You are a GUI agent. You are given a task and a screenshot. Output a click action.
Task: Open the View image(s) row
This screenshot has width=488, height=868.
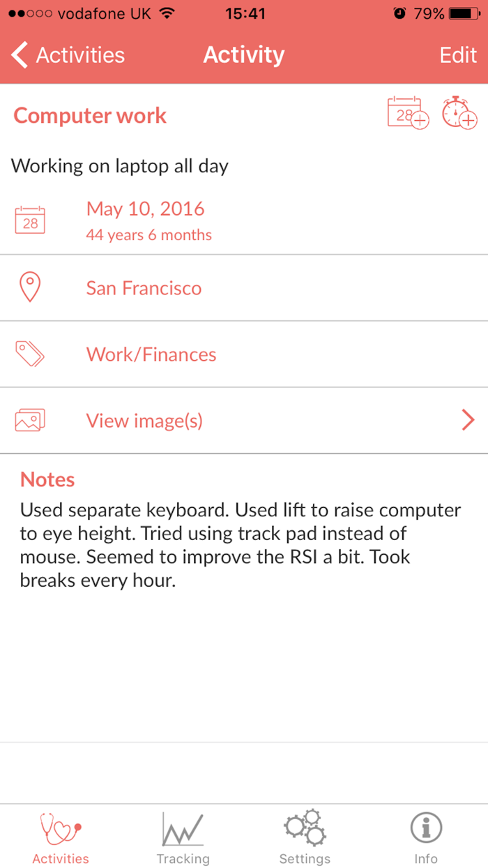(144, 421)
